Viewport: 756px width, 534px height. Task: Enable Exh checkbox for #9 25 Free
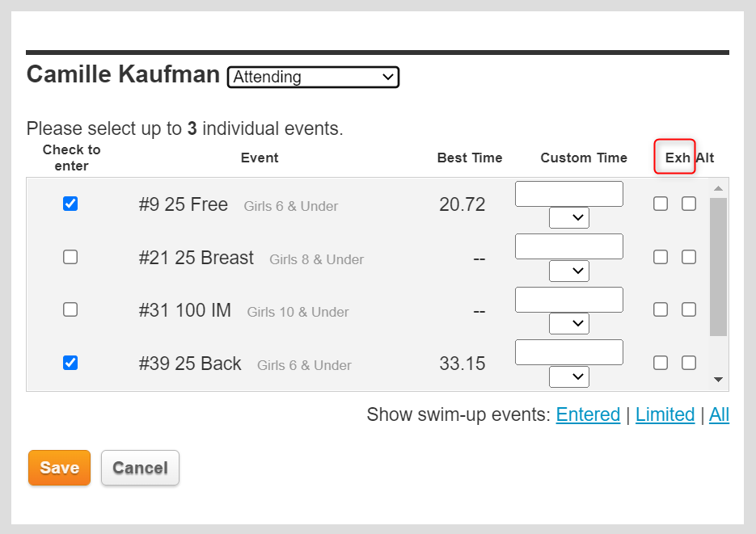tap(661, 204)
